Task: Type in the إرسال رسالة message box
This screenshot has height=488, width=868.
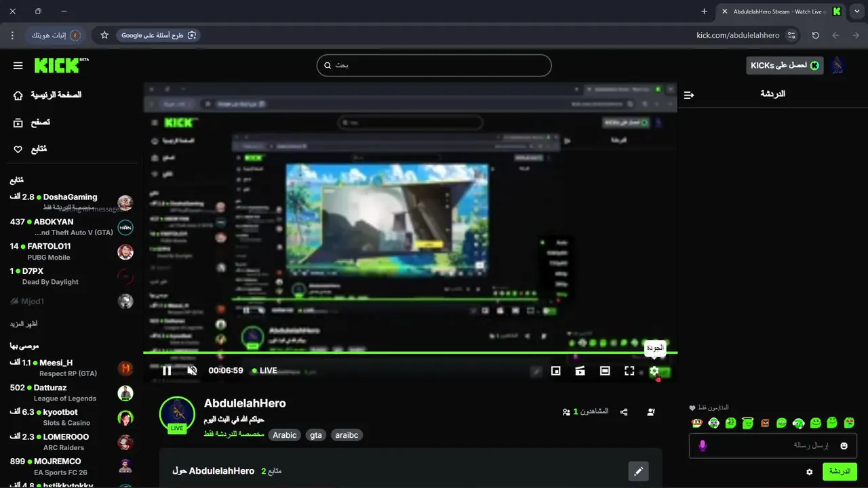Action: (x=773, y=445)
